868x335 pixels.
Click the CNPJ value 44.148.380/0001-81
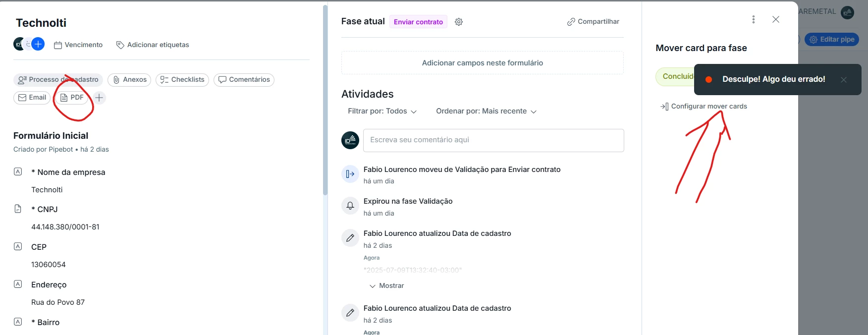point(65,227)
